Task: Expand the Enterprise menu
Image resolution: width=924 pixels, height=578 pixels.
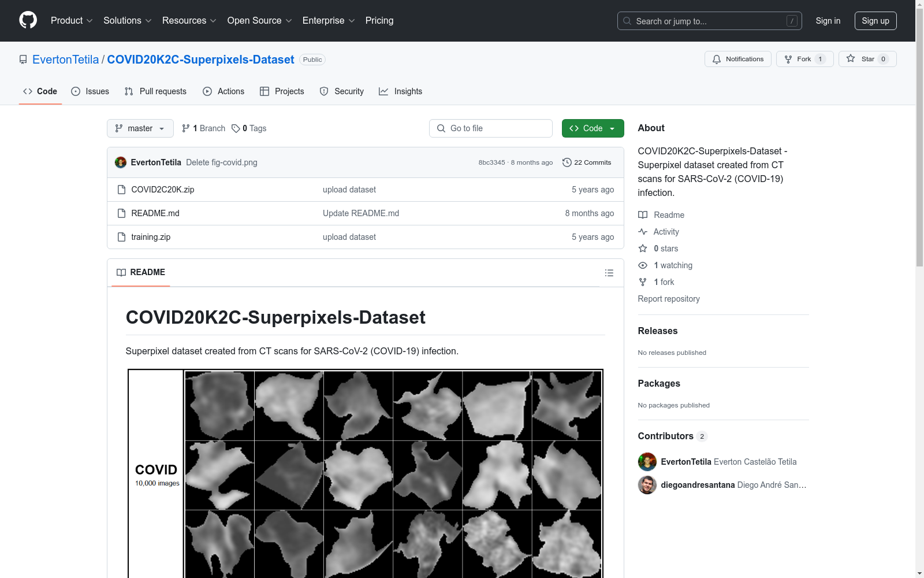Action: [329, 21]
